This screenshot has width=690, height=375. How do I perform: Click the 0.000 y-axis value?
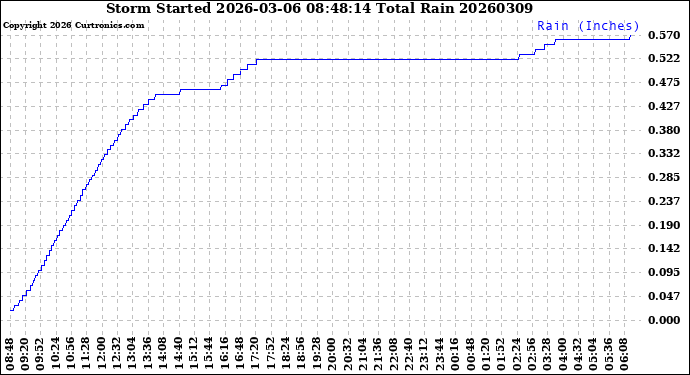[664, 320]
